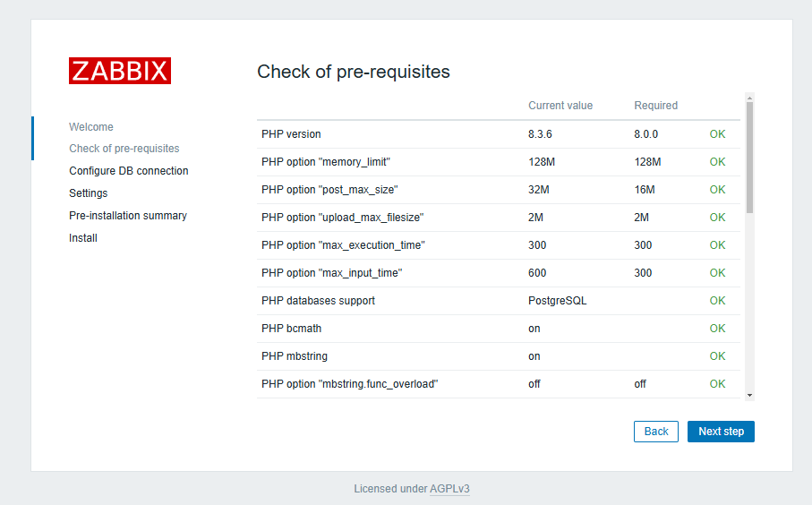The image size is (812, 505).
Task: Click the ZABBIX logo
Action: [x=119, y=71]
